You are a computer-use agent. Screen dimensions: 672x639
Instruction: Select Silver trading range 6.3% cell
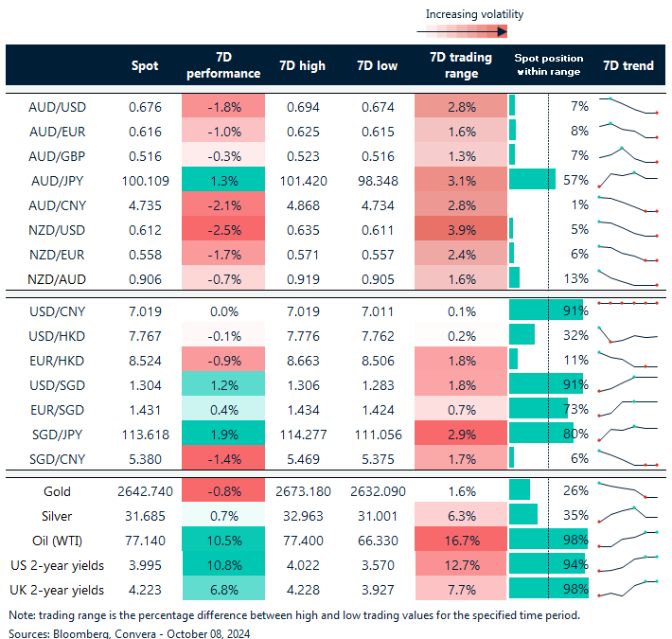(461, 516)
